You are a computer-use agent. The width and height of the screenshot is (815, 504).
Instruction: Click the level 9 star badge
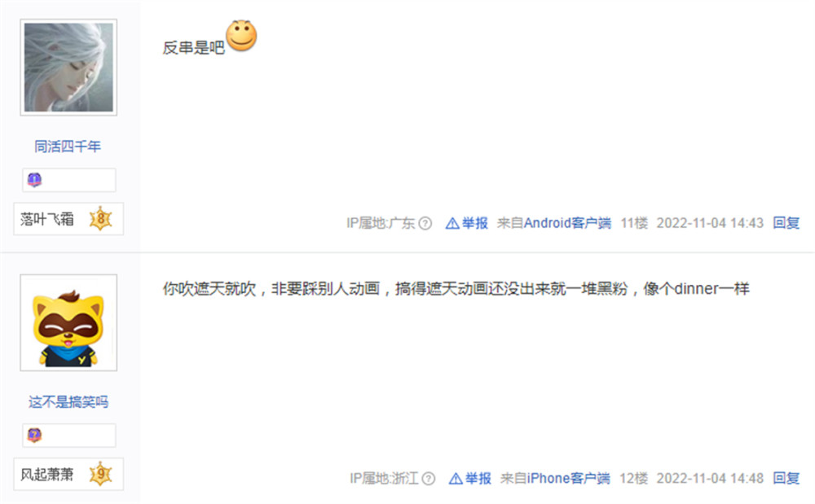101,474
